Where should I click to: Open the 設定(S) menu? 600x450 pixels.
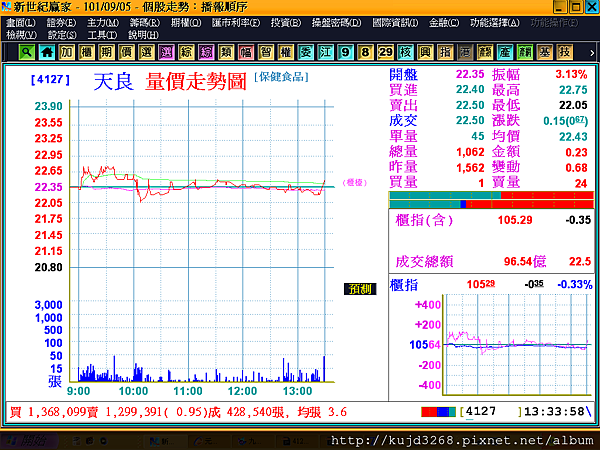pos(62,35)
